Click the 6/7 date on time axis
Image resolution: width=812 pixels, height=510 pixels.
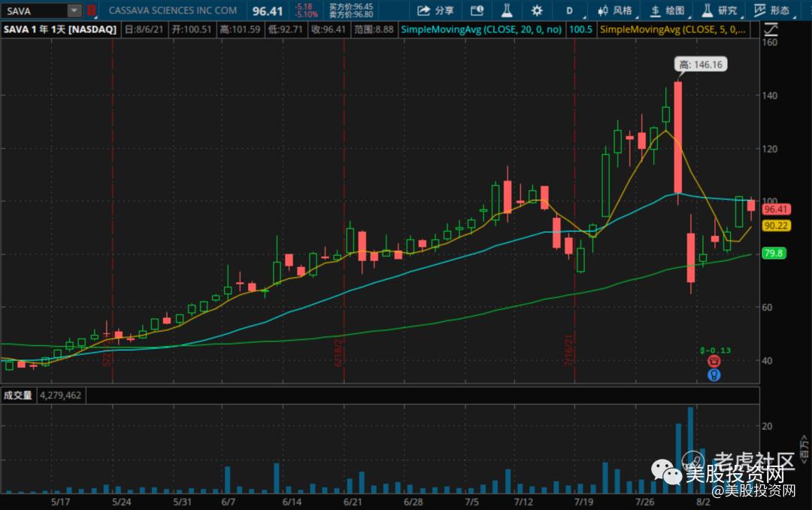(x=228, y=502)
